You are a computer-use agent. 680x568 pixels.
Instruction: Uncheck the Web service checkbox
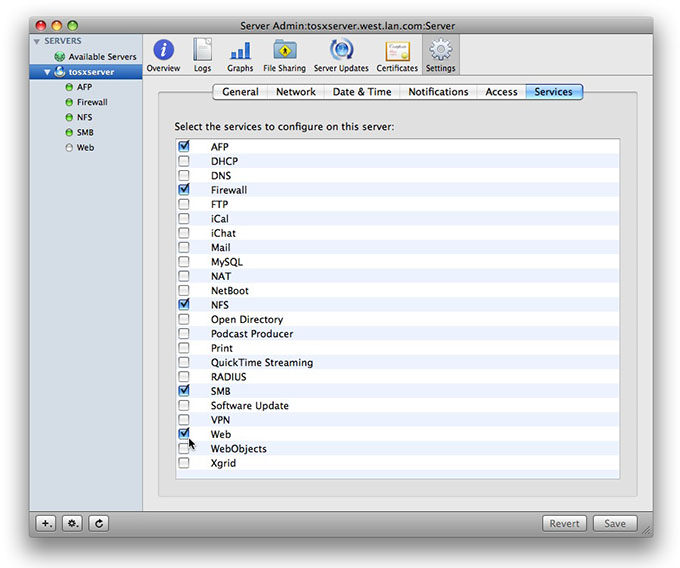tap(184, 433)
